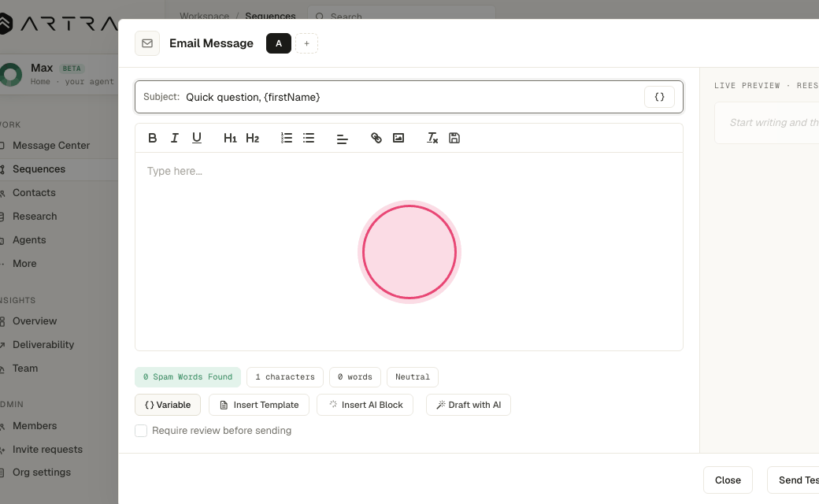
Task: Click the '0 Spam Words Found' badge
Action: [x=187, y=377]
